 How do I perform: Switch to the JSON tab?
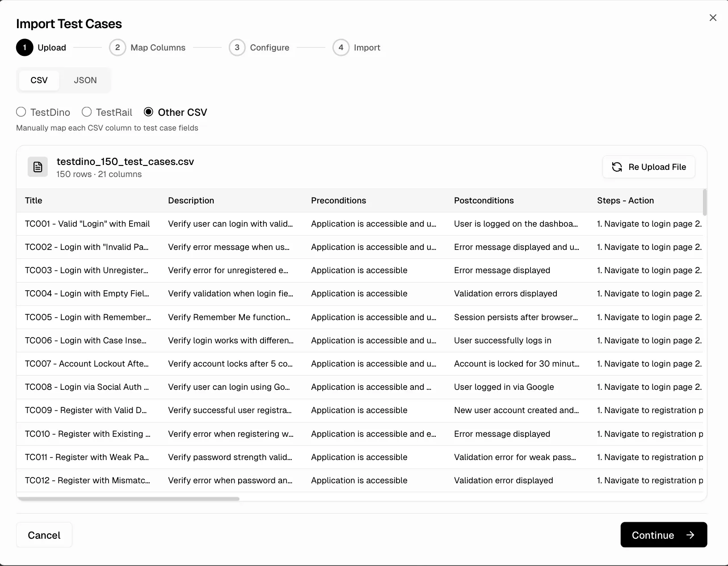click(85, 80)
